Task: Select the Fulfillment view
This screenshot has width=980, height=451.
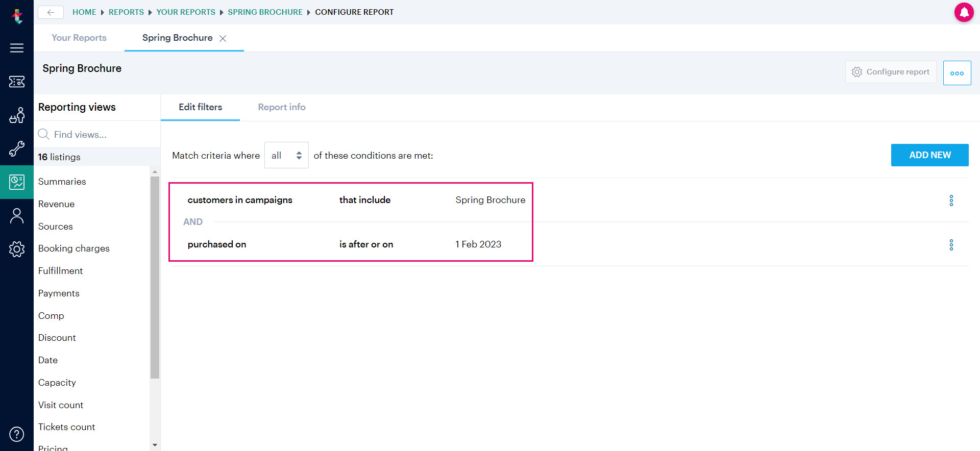Action: [x=61, y=271]
